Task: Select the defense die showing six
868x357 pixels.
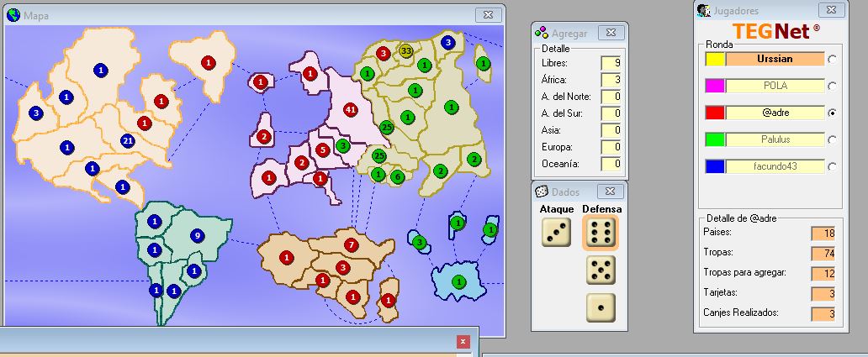Action: tap(601, 233)
